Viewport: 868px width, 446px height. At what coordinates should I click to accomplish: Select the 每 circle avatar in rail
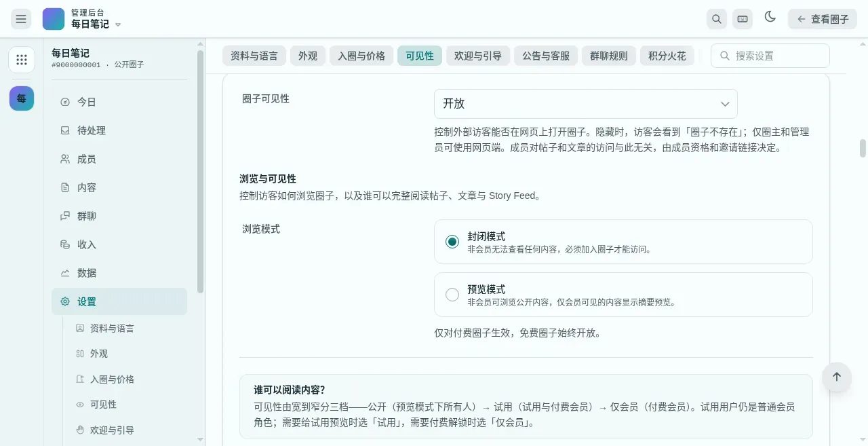(x=22, y=98)
